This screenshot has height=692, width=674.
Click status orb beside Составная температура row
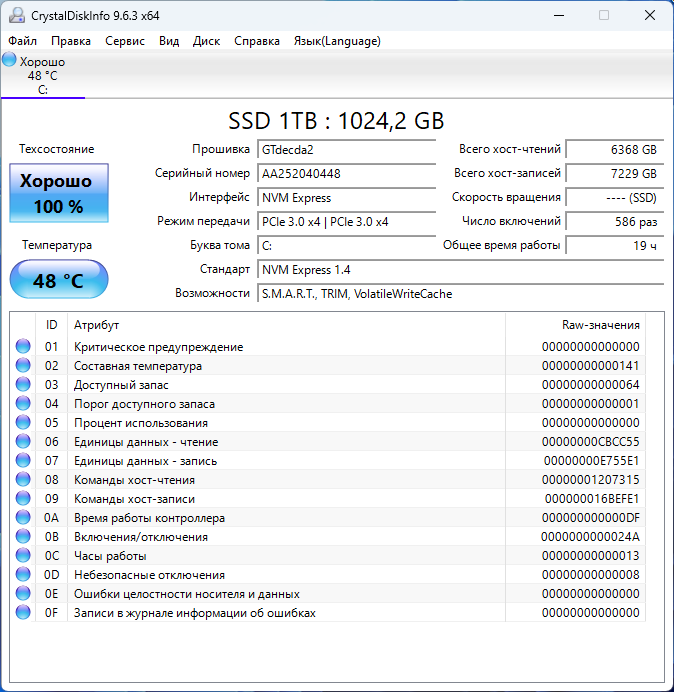(x=23, y=366)
